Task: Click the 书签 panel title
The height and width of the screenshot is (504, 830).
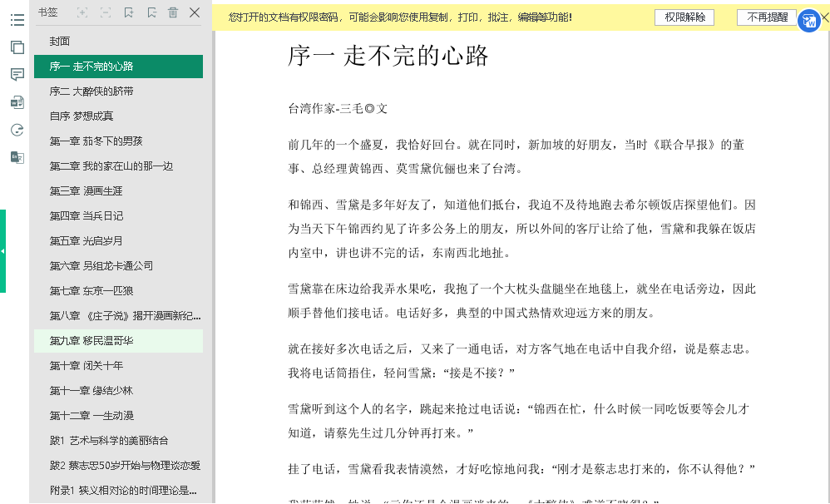Action: click(47, 12)
